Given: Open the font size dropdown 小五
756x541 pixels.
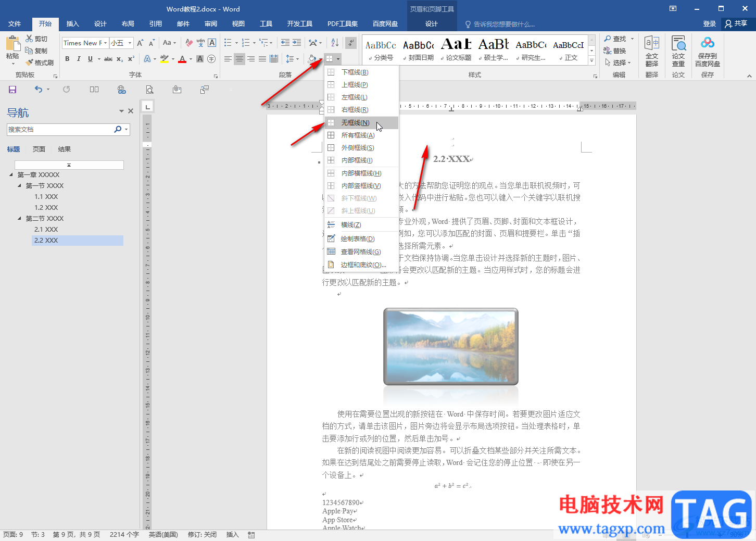Looking at the screenshot, I should (x=130, y=43).
